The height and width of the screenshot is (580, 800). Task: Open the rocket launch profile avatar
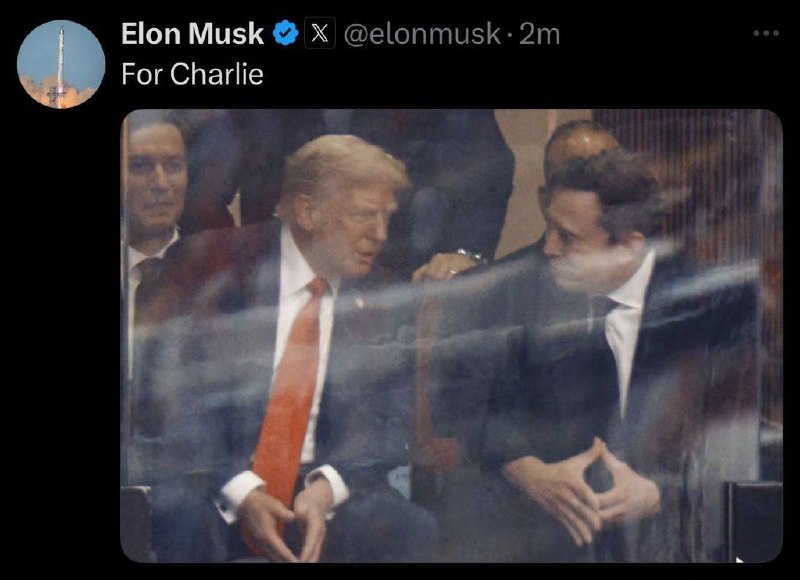61,64
